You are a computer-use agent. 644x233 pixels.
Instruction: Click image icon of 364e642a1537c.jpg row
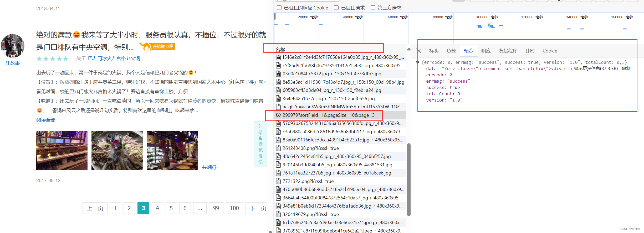pyautogui.click(x=278, y=98)
